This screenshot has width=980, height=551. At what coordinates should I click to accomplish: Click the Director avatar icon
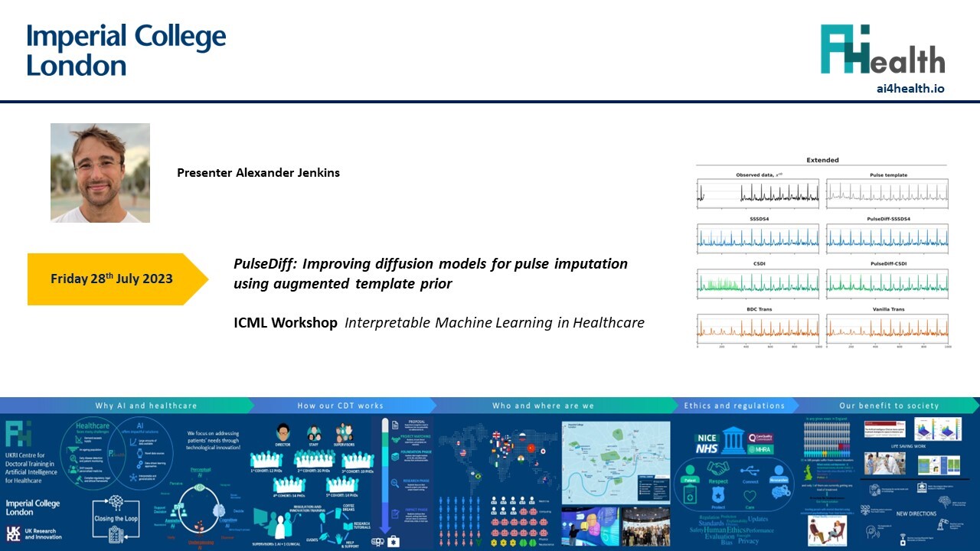pyautogui.click(x=283, y=432)
